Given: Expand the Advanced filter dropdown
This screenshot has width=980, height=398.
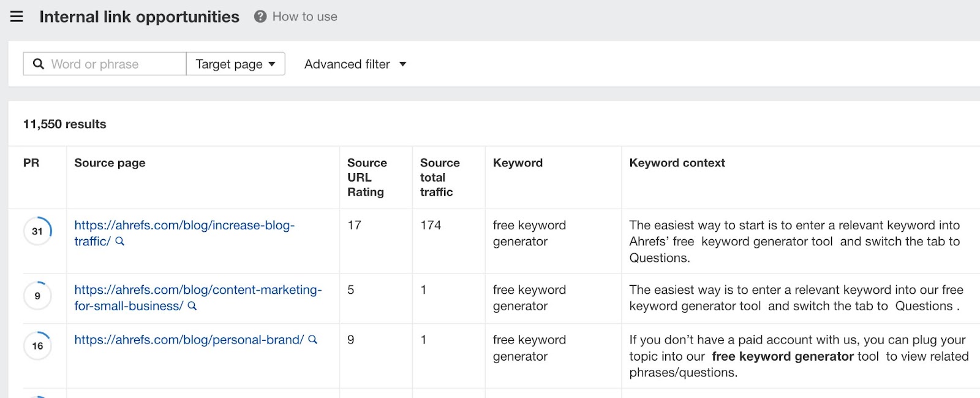Looking at the screenshot, I should (x=355, y=64).
